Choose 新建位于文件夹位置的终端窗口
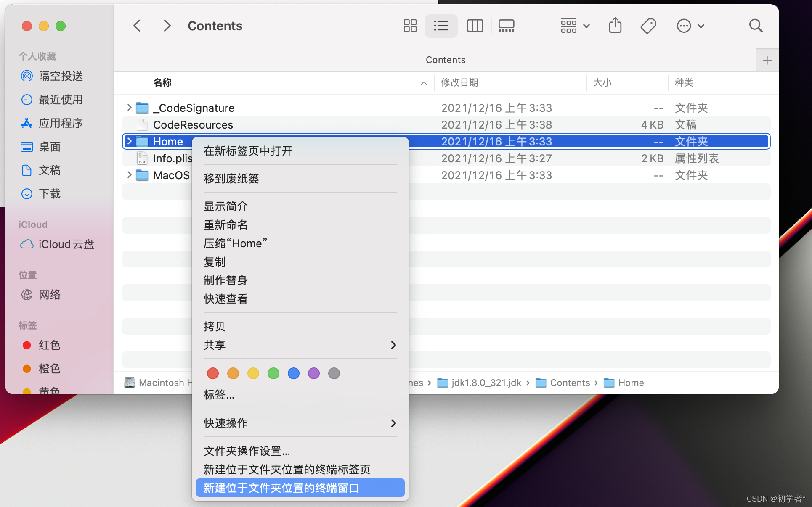 (300, 488)
